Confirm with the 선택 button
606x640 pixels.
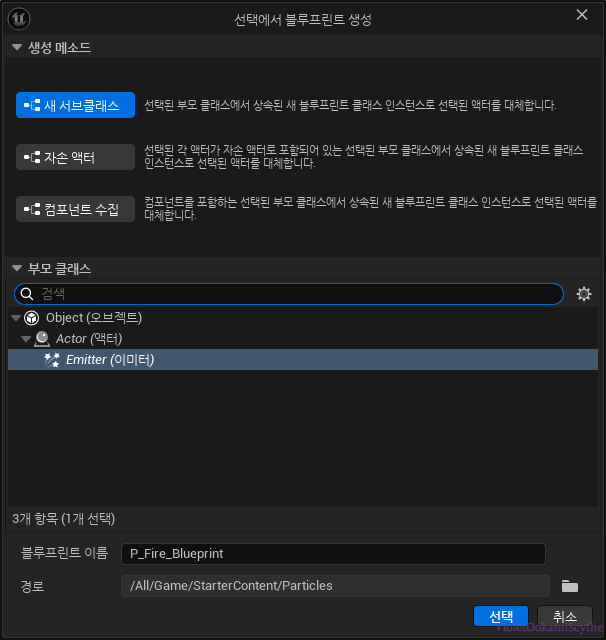point(501,616)
